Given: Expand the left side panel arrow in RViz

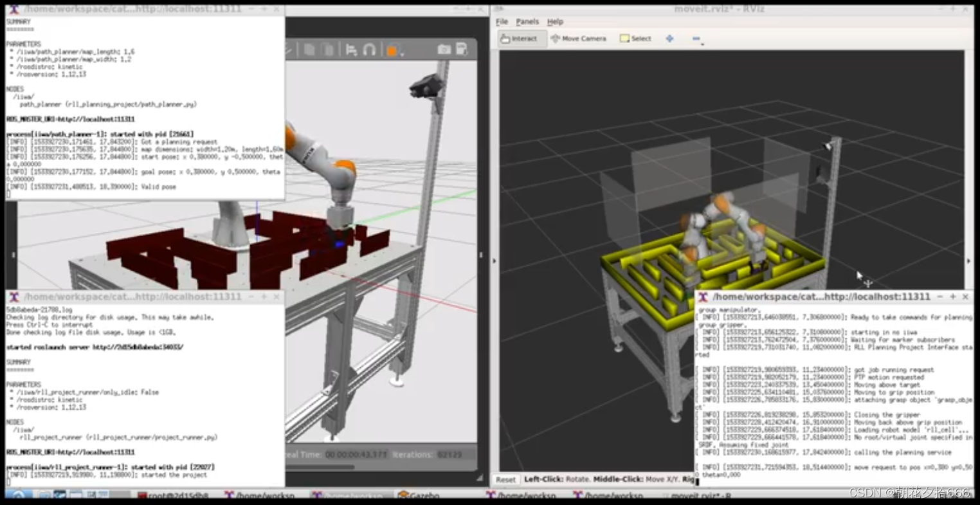Looking at the screenshot, I should [495, 261].
